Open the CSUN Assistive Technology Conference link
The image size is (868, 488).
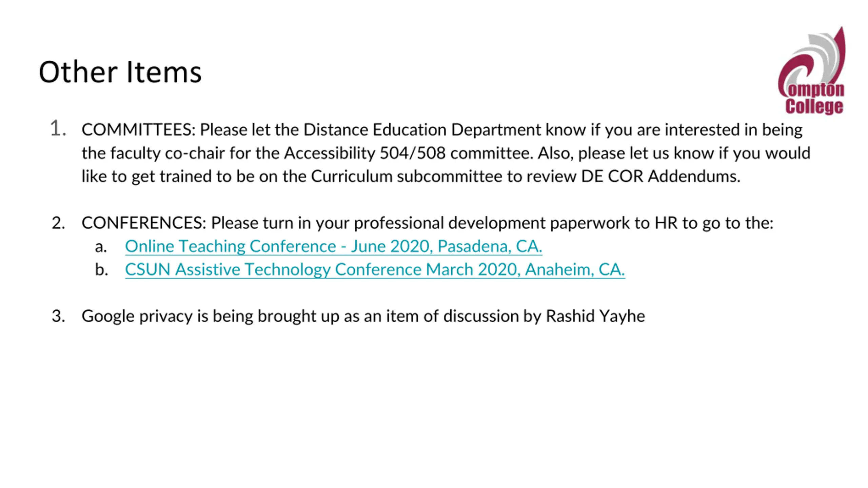pos(375,270)
